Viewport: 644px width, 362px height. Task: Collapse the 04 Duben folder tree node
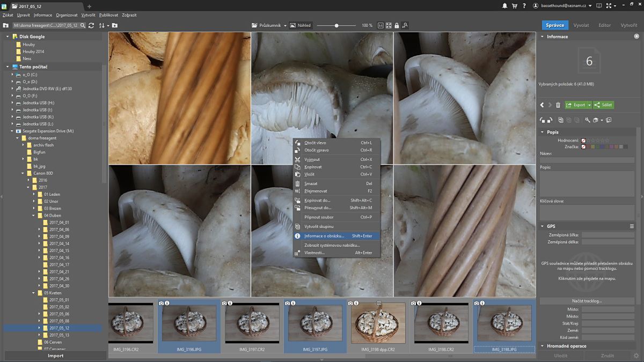[x=33, y=215]
